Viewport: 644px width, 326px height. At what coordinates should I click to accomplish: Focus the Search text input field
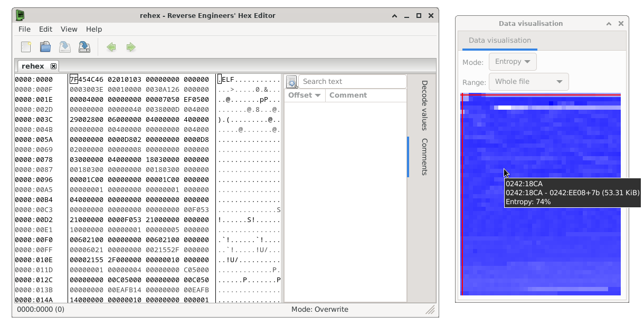tap(352, 82)
